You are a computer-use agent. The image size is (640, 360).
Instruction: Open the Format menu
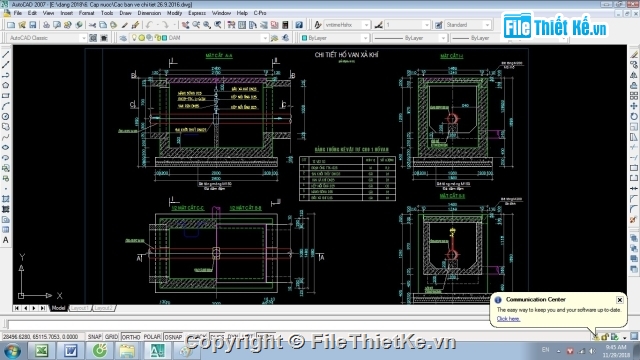pos(86,13)
